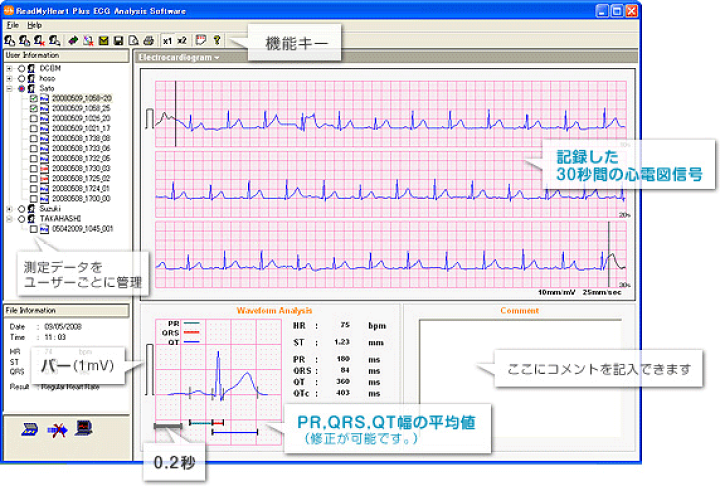Open the Electrocardiogram dropdown header
This screenshot has height=486, width=720.
tap(179, 57)
